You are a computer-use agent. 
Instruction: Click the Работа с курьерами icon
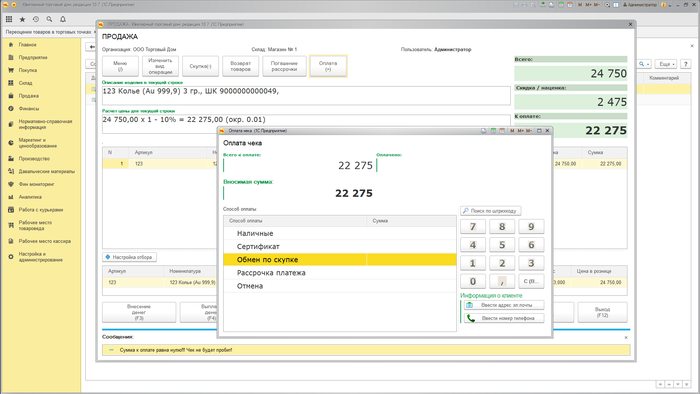(x=11, y=210)
